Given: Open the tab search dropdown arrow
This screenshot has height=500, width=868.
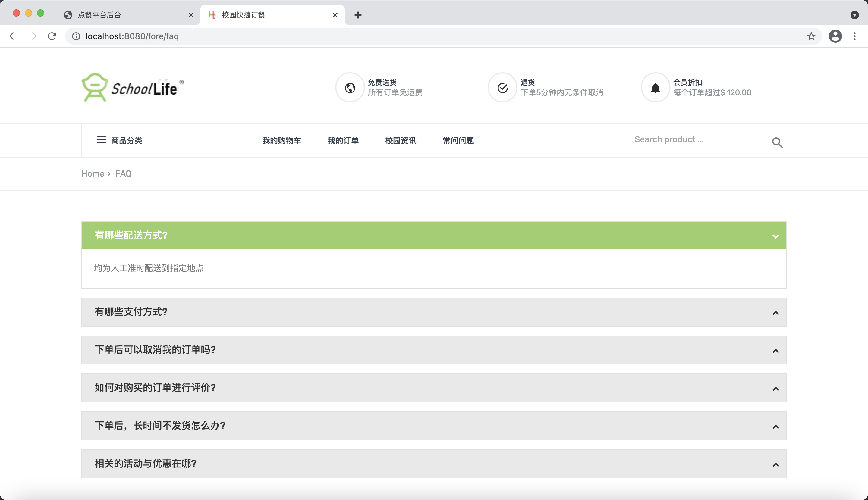Looking at the screenshot, I should point(855,15).
